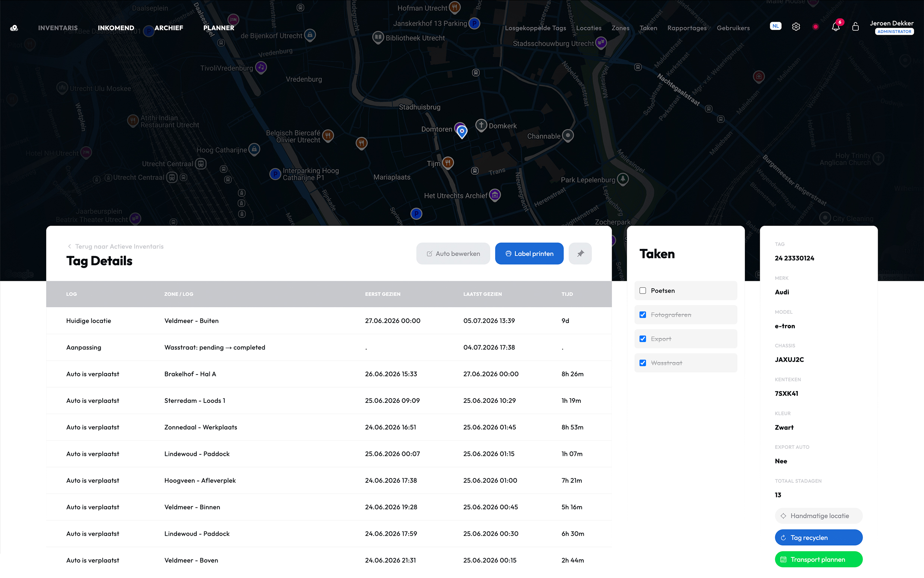Click the Channable map marker
924x578 pixels.
pos(568,135)
